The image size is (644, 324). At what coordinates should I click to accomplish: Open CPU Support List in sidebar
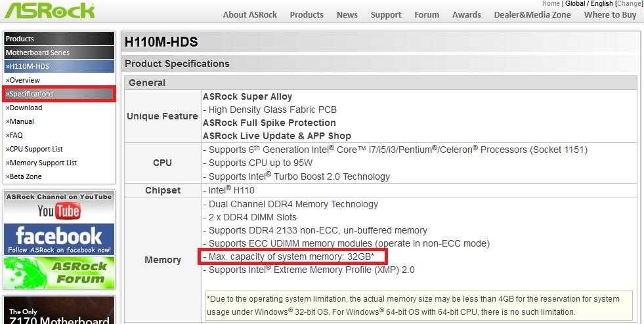click(35, 149)
